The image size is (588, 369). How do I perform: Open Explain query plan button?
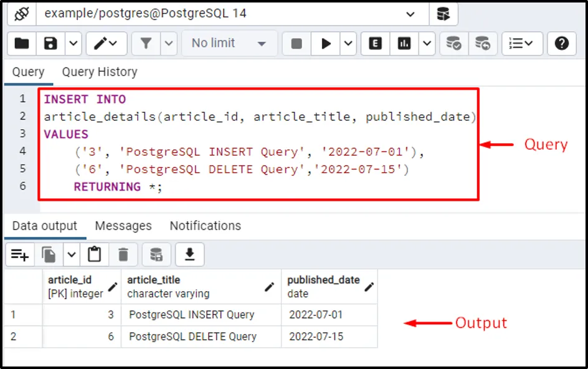click(376, 44)
